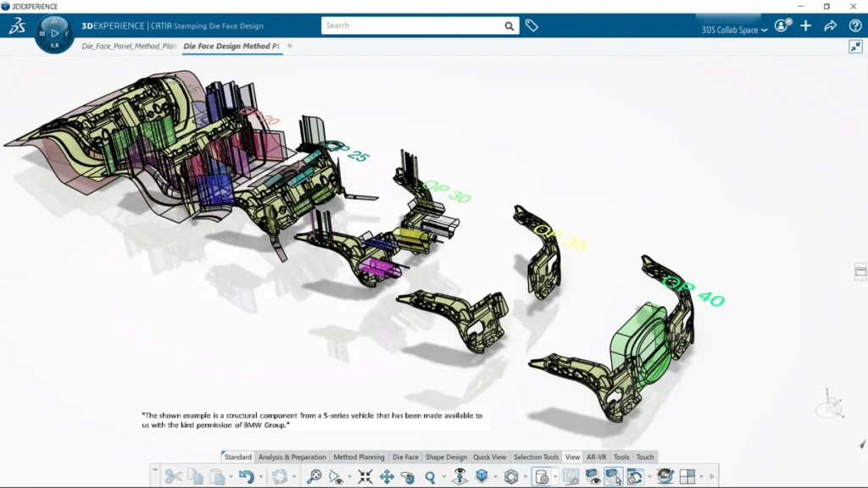Open the user profile icon
Viewport: 868px width, 488px height.
point(782,25)
